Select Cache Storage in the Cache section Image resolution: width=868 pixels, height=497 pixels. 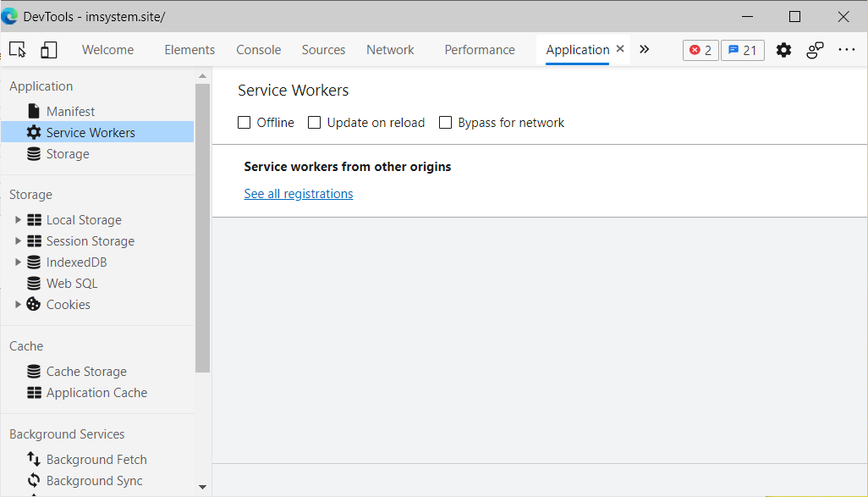pyautogui.click(x=85, y=371)
